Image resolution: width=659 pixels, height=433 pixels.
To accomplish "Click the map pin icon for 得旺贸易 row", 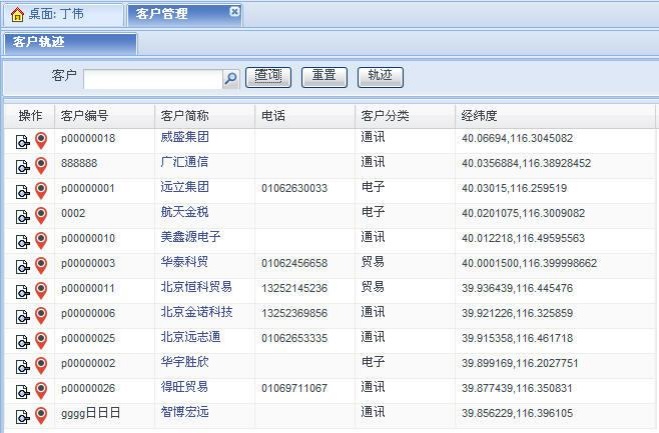I will coord(41,391).
